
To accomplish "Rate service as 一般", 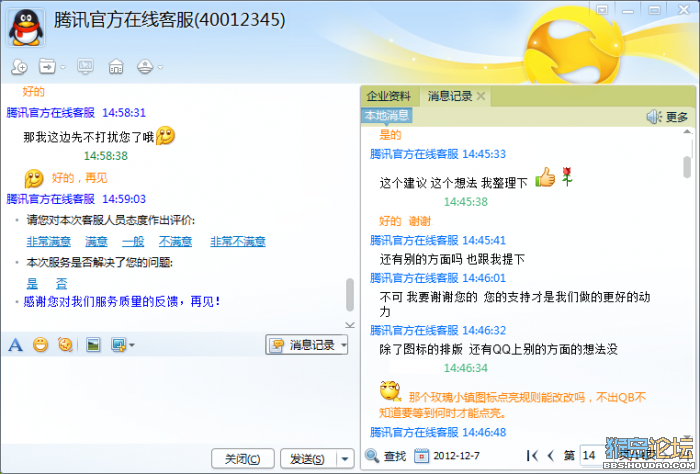I will (133, 241).
